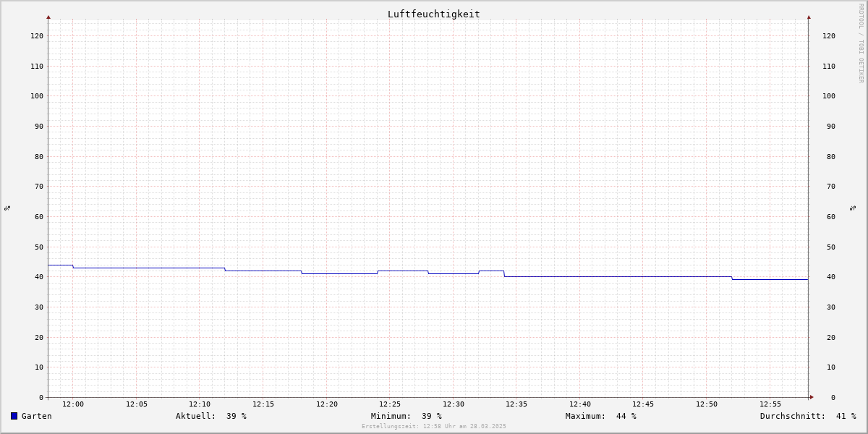Click the percent unit label on left axis
Screen dimensions: 868x434
pyautogui.click(x=7, y=208)
